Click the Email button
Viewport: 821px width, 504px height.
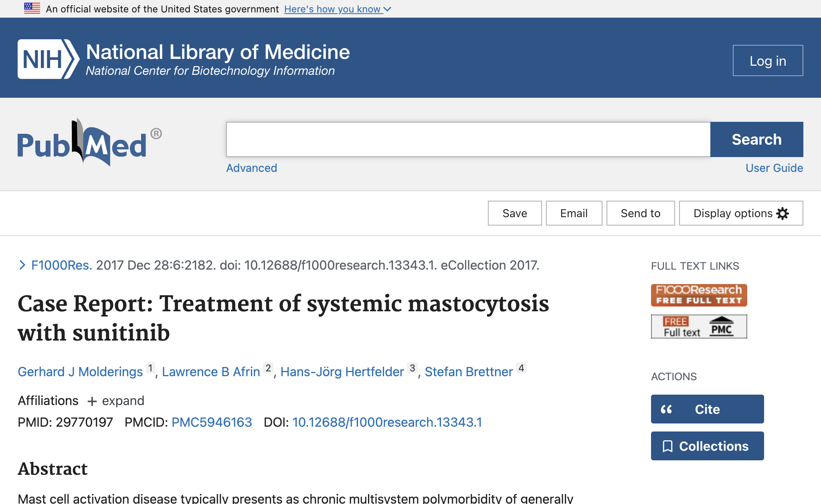coord(574,213)
